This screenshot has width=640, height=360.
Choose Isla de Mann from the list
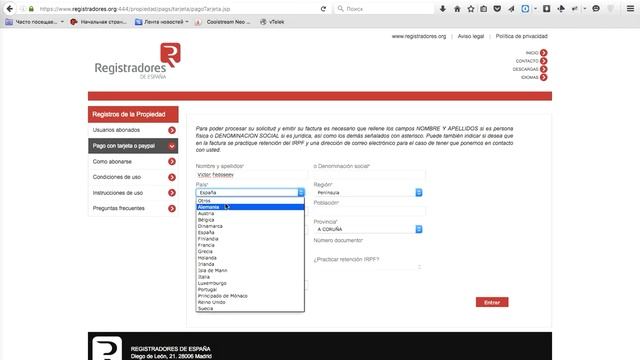pos(250,271)
